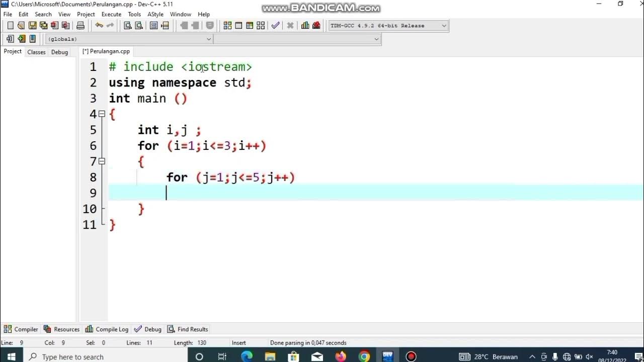Create a new source file with toolbar icon
644x362 pixels.
10,26
